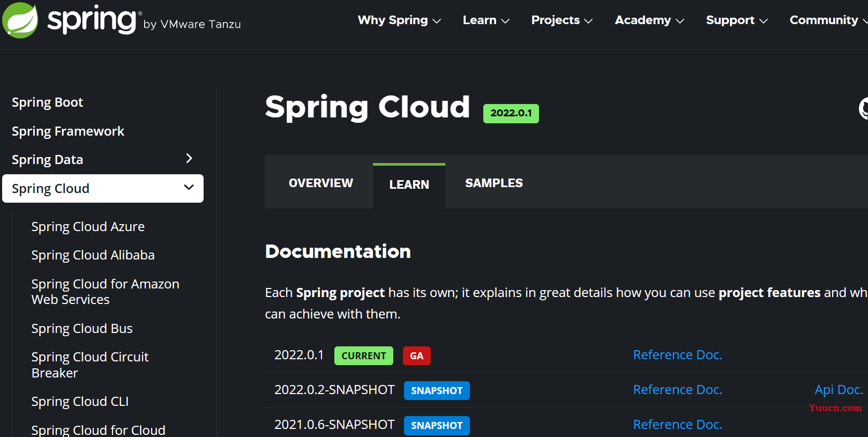The width and height of the screenshot is (868, 437).
Task: Open the Projects navigation menu
Action: click(x=562, y=20)
